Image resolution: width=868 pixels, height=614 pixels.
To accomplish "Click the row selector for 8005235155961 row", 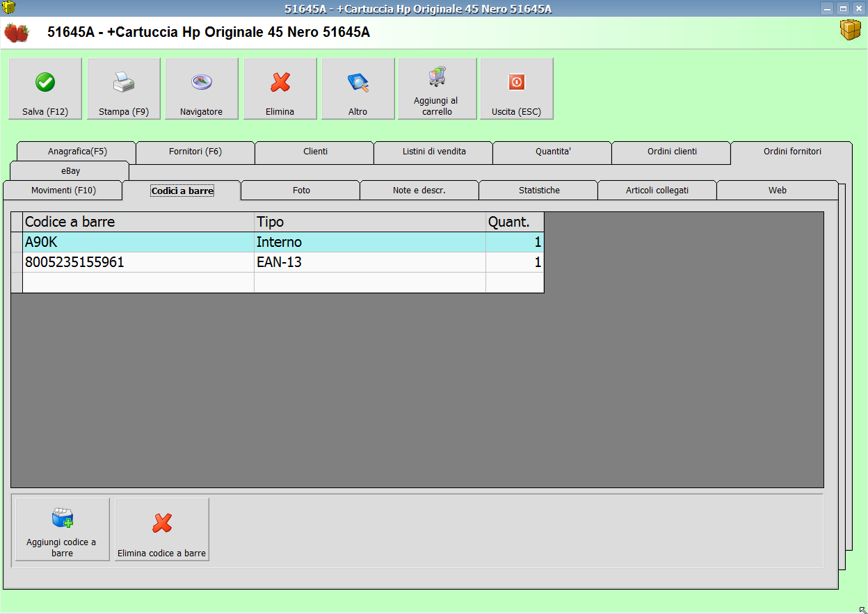I will pos(17,262).
